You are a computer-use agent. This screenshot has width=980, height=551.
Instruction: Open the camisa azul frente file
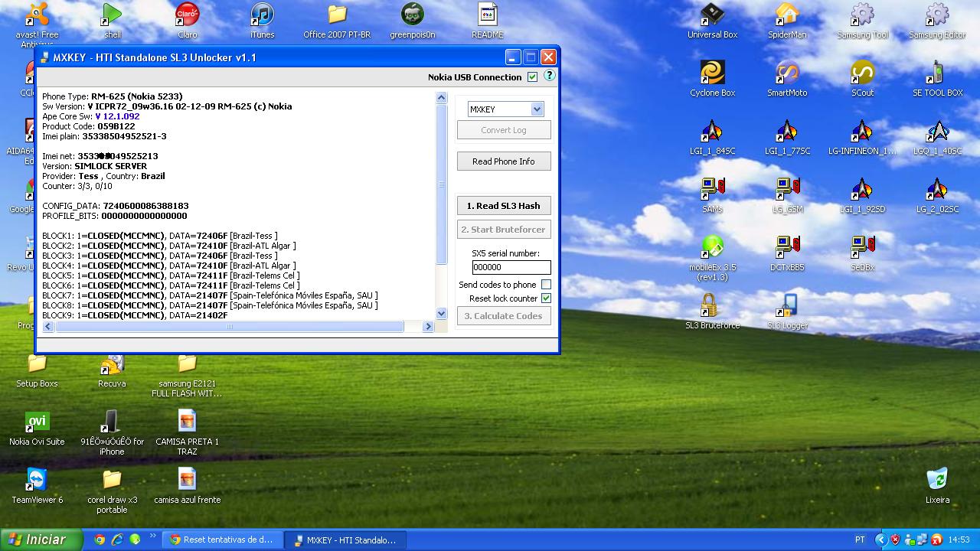tap(187, 486)
